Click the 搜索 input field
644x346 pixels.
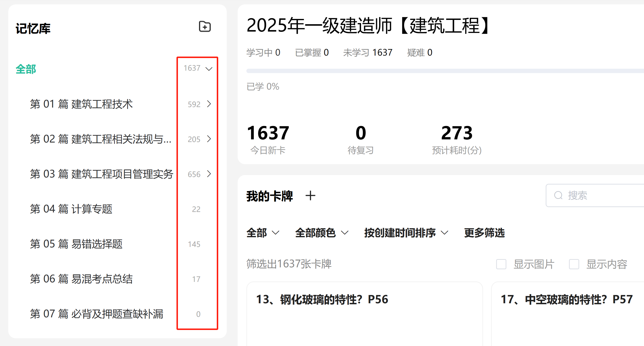pyautogui.click(x=595, y=195)
